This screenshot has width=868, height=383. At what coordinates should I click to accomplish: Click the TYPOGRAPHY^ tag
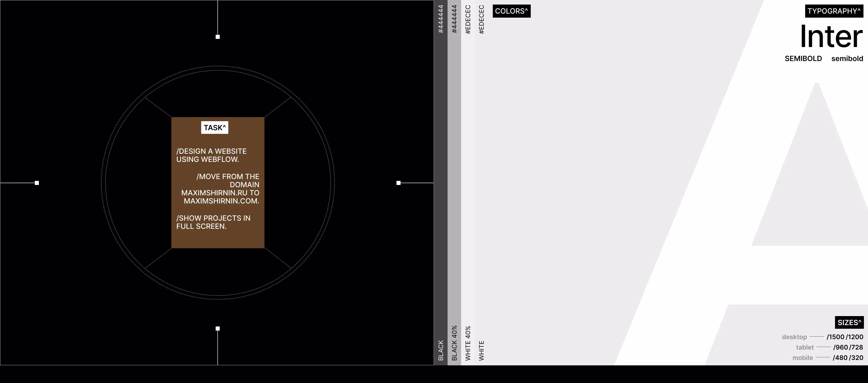(834, 11)
